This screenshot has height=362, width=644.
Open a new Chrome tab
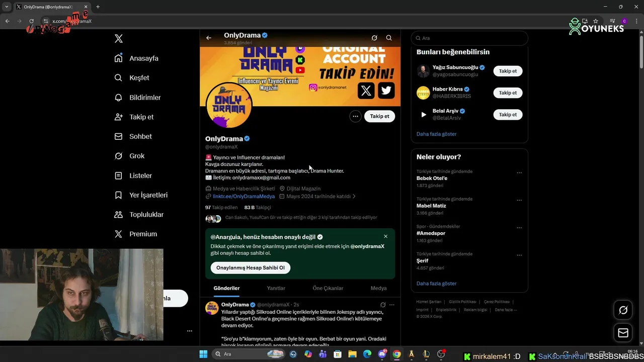click(x=98, y=7)
